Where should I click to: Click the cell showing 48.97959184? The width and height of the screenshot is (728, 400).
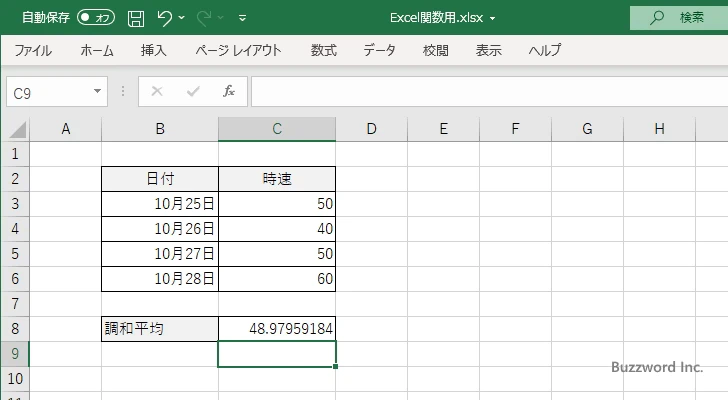tap(277, 329)
